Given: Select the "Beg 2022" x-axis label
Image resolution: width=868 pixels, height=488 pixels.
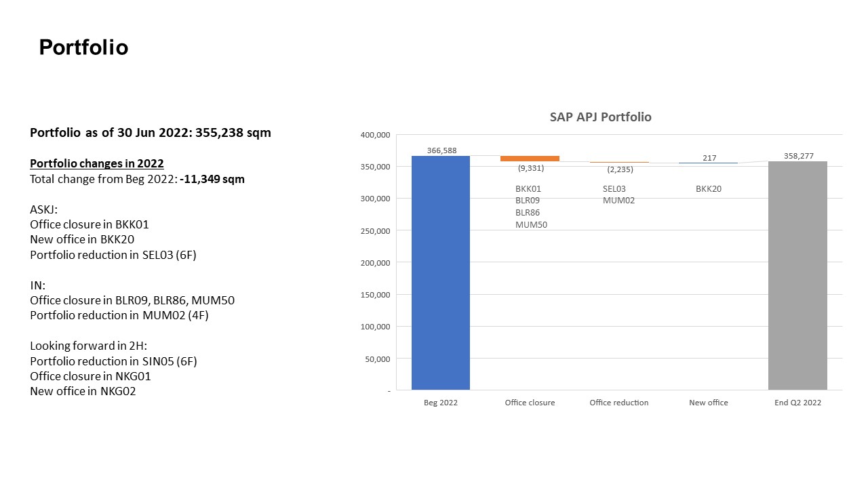Looking at the screenshot, I should tap(441, 403).
